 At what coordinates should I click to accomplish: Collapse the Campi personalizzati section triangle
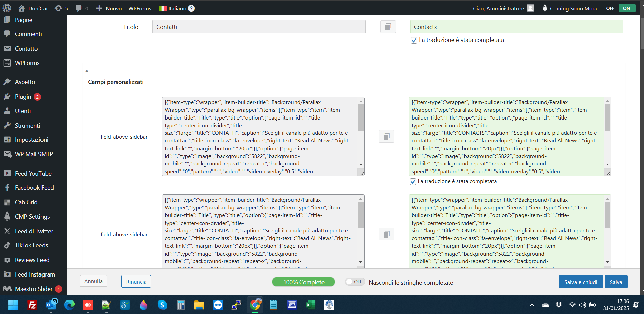click(87, 71)
